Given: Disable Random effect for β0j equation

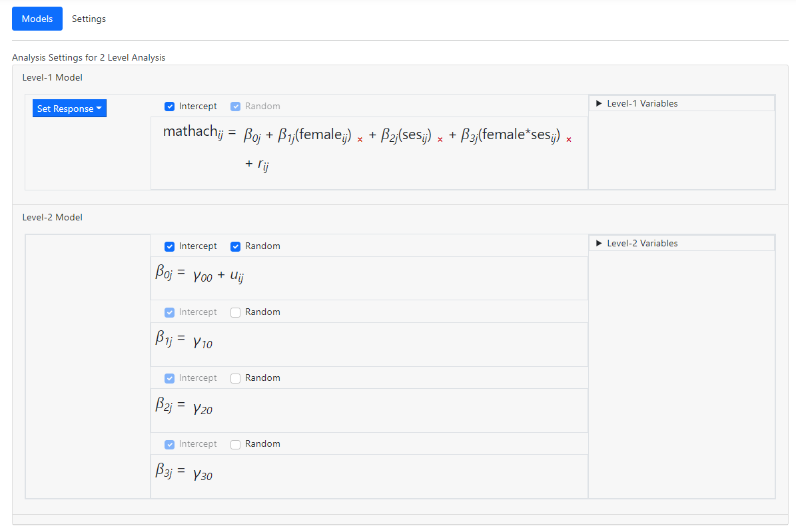Looking at the screenshot, I should [236, 246].
